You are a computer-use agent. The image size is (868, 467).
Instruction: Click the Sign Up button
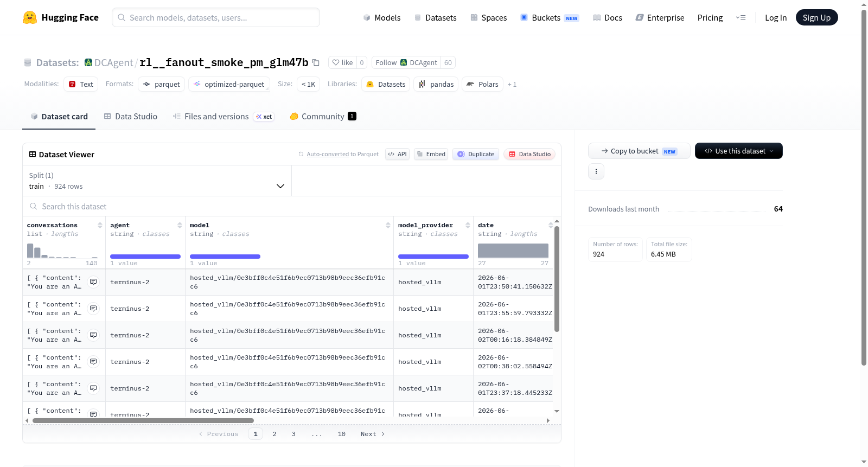point(817,18)
